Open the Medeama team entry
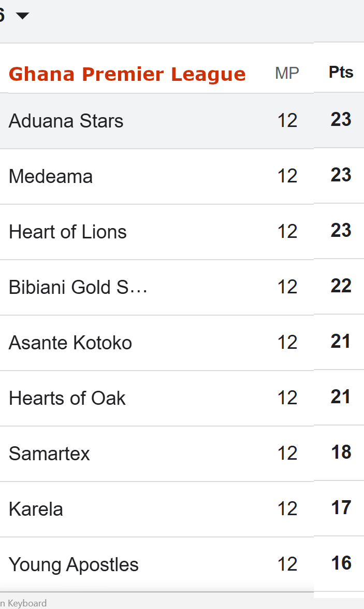The width and height of the screenshot is (364, 609). point(51,177)
